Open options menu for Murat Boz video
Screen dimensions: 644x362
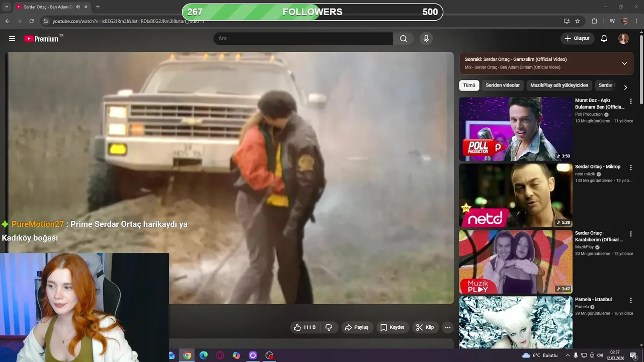(631, 102)
